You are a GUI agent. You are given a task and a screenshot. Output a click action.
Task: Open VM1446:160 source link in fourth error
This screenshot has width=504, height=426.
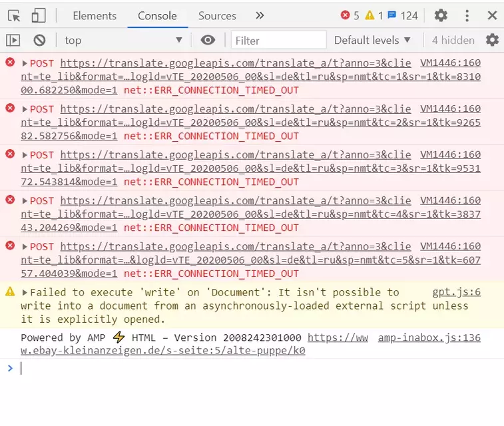[450, 200]
